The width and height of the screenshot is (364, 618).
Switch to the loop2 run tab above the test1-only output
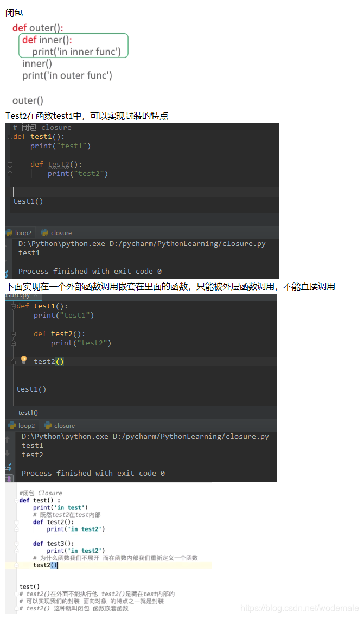pos(19,232)
